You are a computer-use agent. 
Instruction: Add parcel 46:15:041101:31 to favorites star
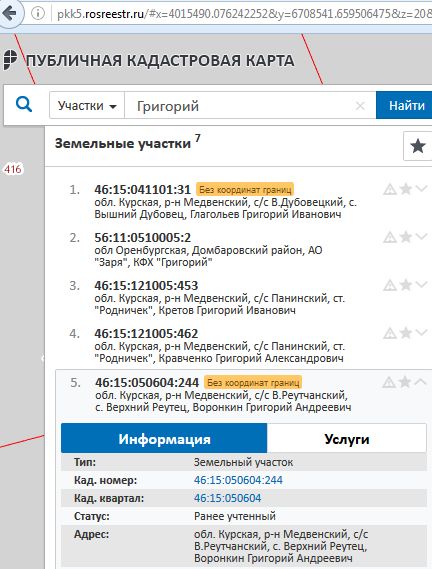(405, 189)
